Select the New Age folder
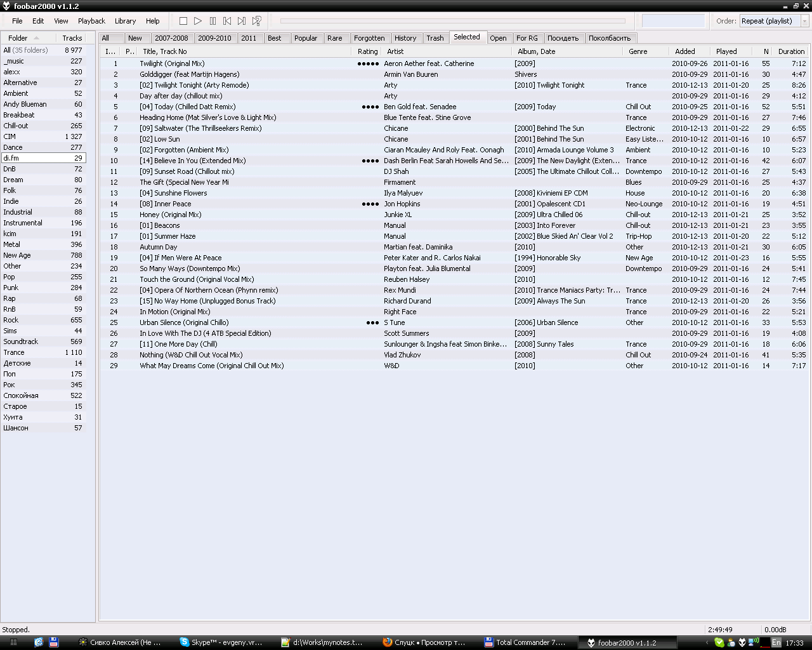 point(43,255)
